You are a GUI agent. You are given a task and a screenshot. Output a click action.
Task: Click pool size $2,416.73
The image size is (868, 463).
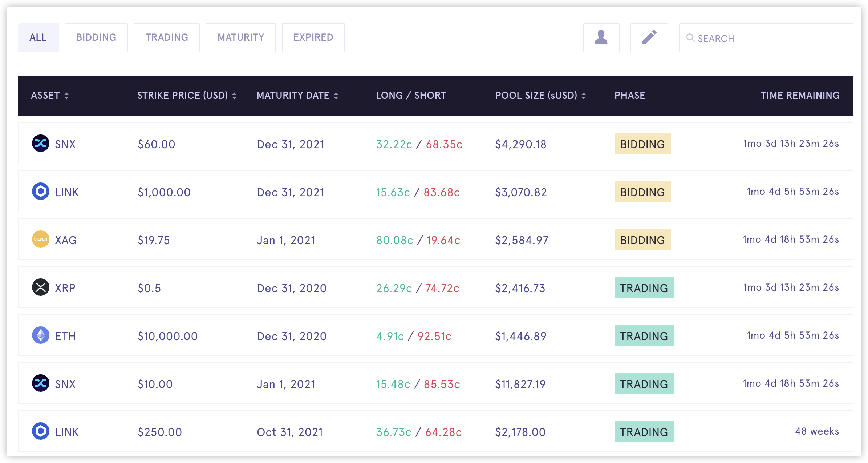pos(520,288)
